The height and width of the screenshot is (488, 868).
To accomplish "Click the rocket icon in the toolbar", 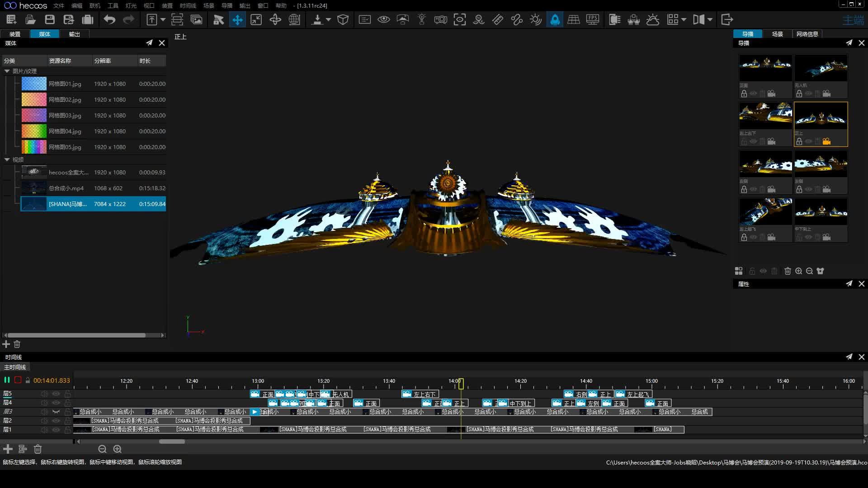I will coord(555,19).
